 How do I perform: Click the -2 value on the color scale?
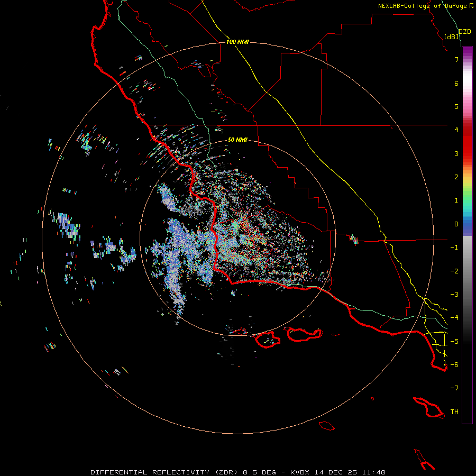[x=454, y=271]
